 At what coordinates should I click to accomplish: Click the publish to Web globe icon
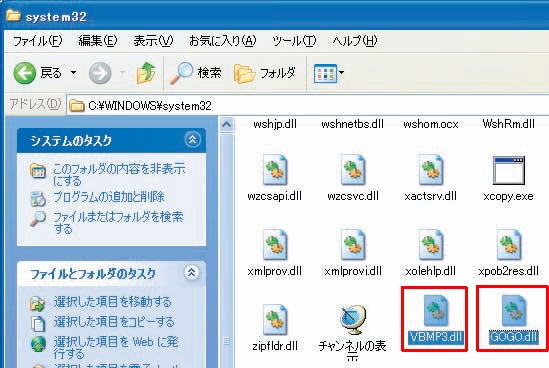coord(38,343)
